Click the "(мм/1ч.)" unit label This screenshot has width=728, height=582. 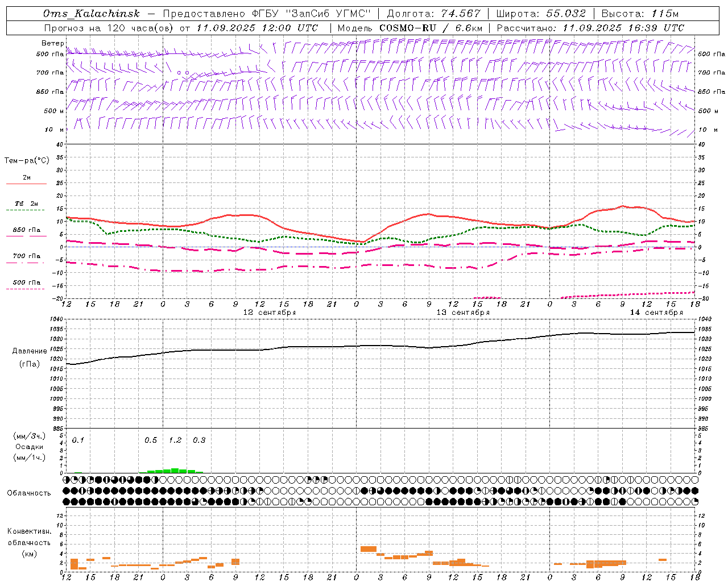tap(29, 458)
